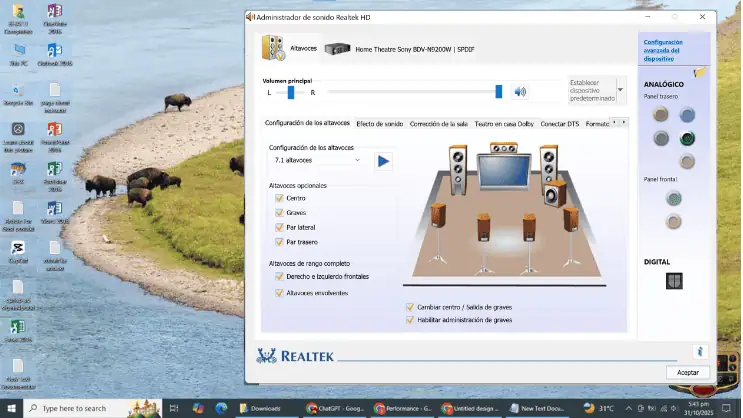This screenshot has height=418, width=743.
Task: Toggle the Graves optional speaker checkbox
Action: coord(279,213)
